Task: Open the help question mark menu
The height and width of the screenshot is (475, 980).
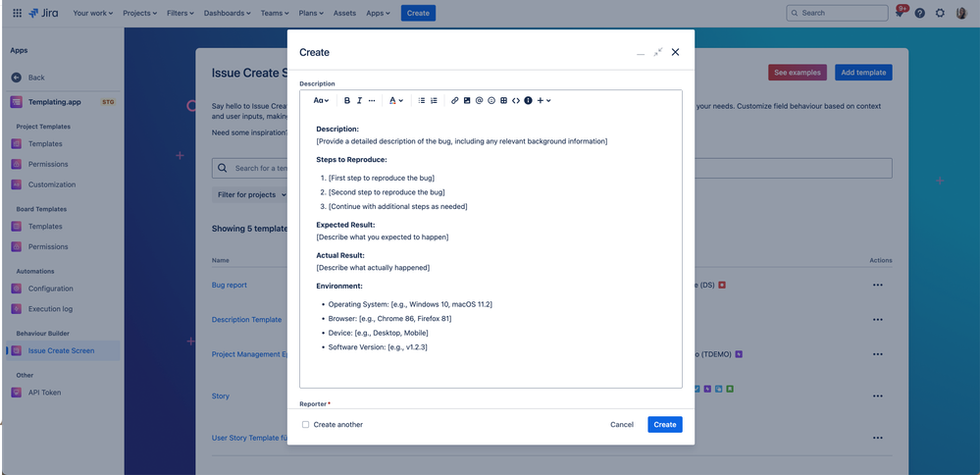Action: point(919,13)
